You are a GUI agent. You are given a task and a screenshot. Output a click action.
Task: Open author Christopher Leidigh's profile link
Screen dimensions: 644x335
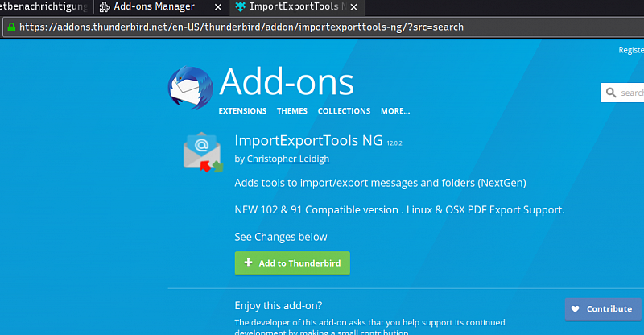tap(288, 159)
